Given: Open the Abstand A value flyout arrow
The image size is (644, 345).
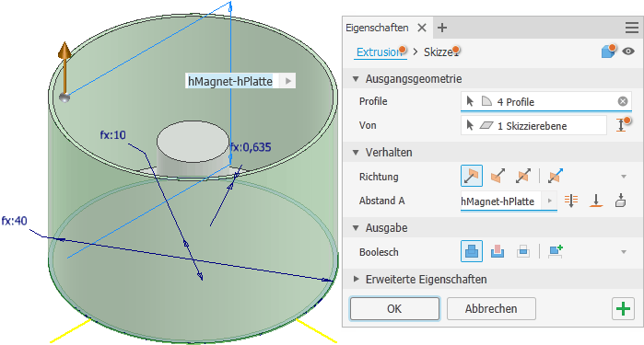Looking at the screenshot, I should click(549, 201).
